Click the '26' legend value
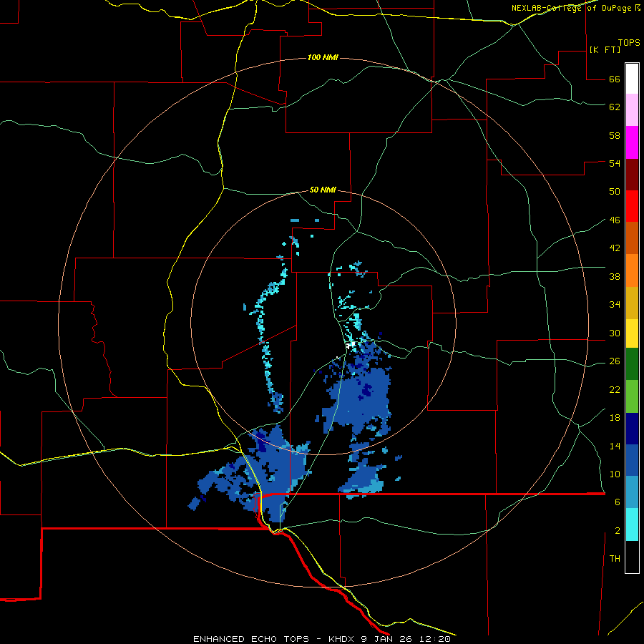 tap(615, 361)
